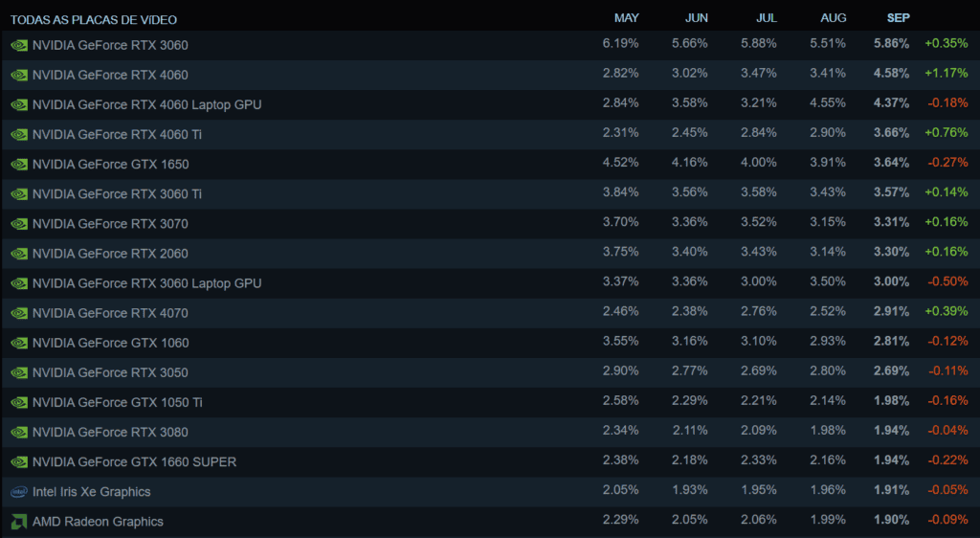Open the NVIDIA GeForce RTX 4060 Laptop GPU row
980x538 pixels.
click(x=146, y=104)
